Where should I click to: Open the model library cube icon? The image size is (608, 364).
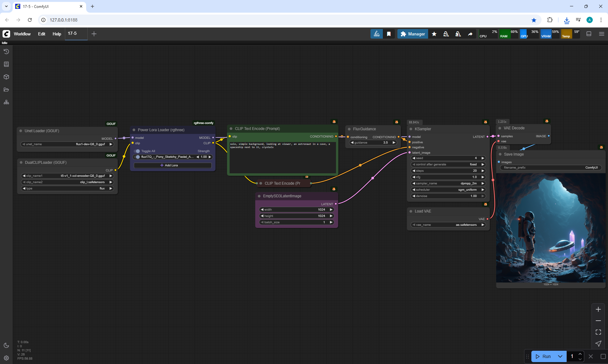coord(6,77)
